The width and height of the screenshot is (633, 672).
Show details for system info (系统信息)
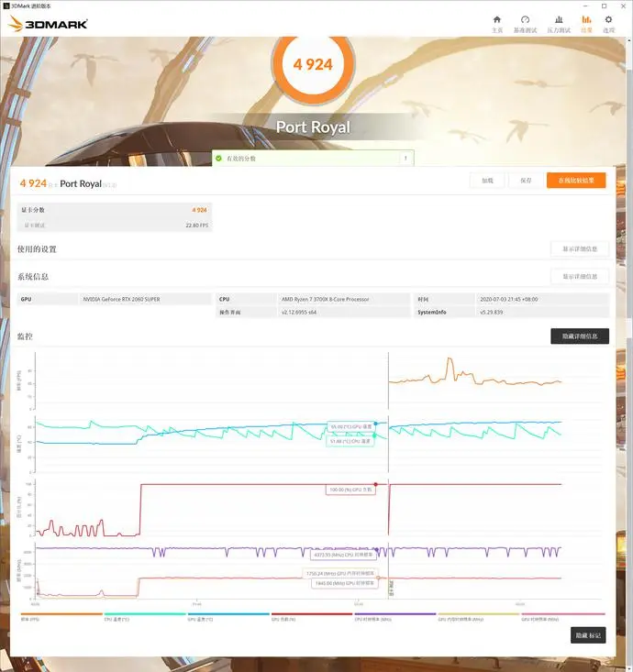click(x=580, y=277)
